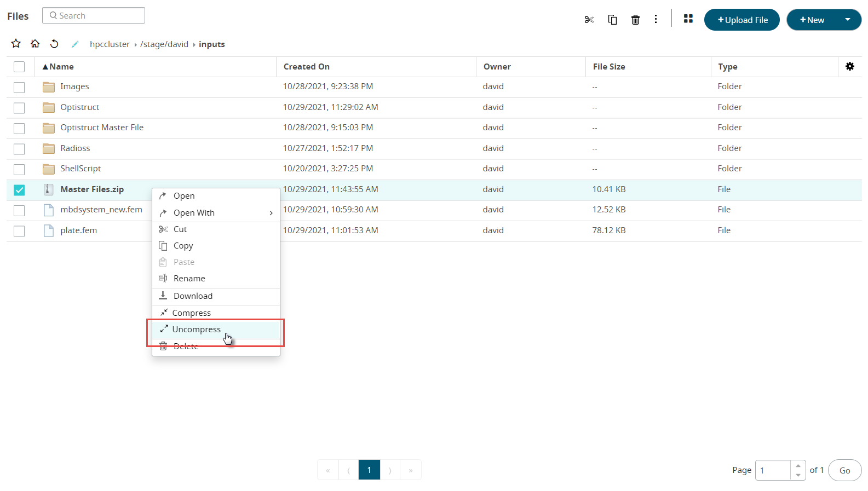
Task: Click the copy icon in top toolbar
Action: click(x=612, y=20)
